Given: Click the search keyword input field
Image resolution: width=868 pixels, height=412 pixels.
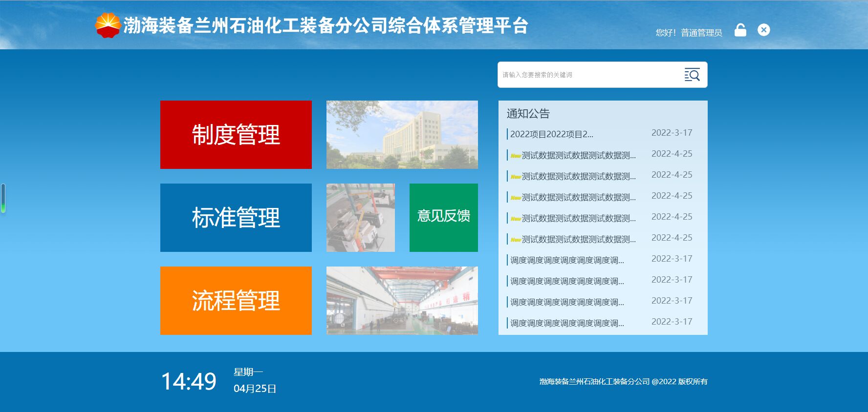Looking at the screenshot, I should click(586, 75).
